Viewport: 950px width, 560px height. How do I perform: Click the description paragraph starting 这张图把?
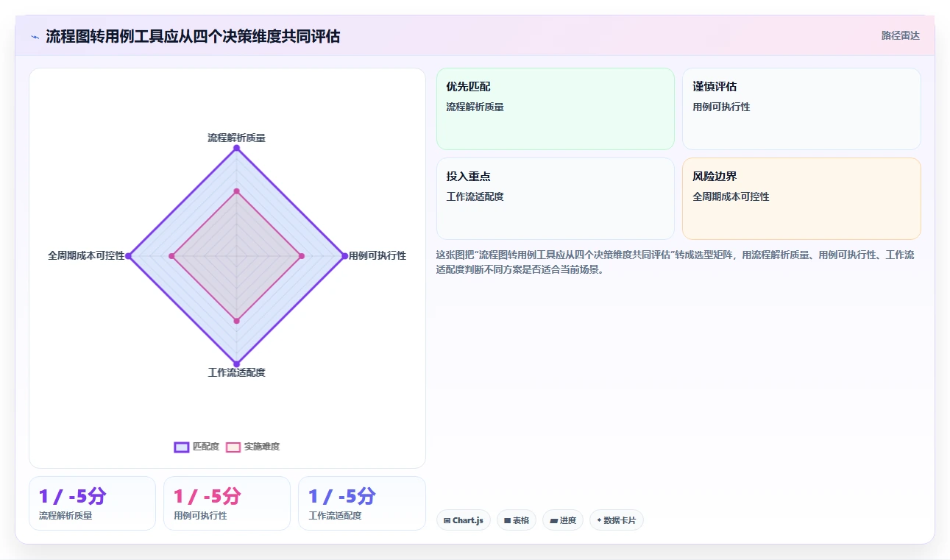[x=676, y=262]
